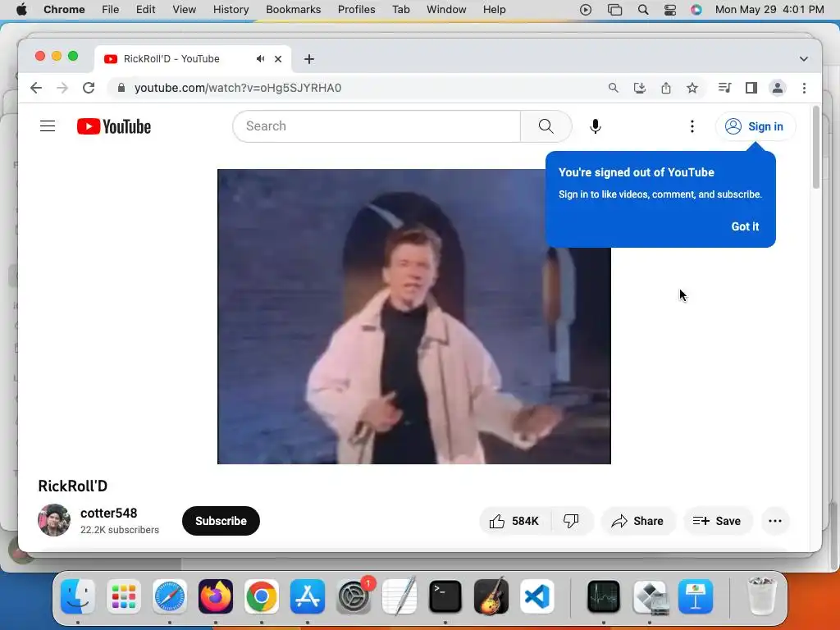Image resolution: width=840 pixels, height=630 pixels.
Task: Open the cotter548 channel name link
Action: 109,514
